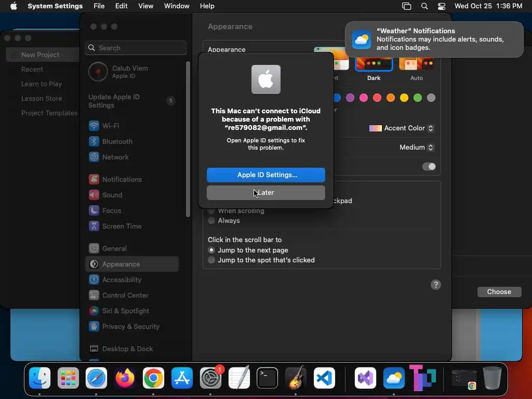The height and width of the screenshot is (399, 532).
Task: Toggle the switch below Medium dropdown
Action: coord(429,167)
